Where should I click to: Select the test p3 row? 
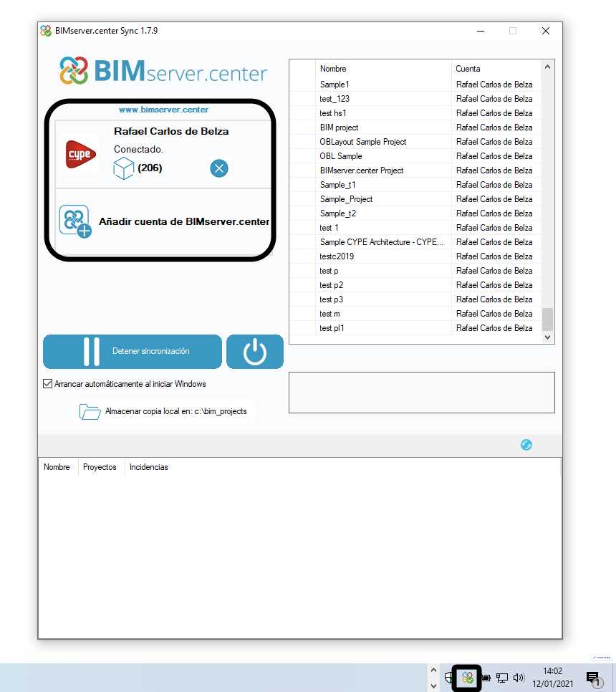(415, 299)
